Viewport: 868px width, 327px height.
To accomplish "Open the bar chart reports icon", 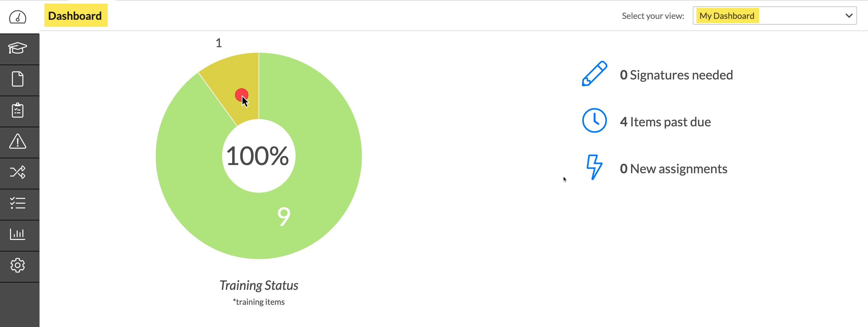I will tap(18, 234).
